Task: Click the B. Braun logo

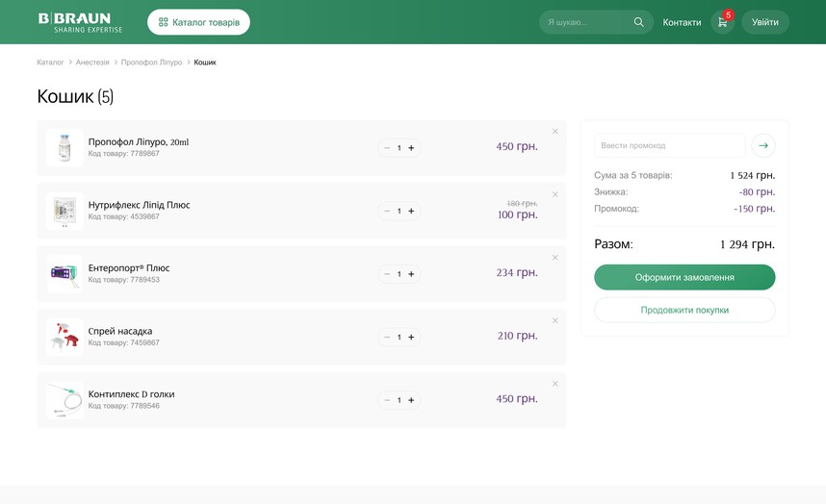Action: 80,23
